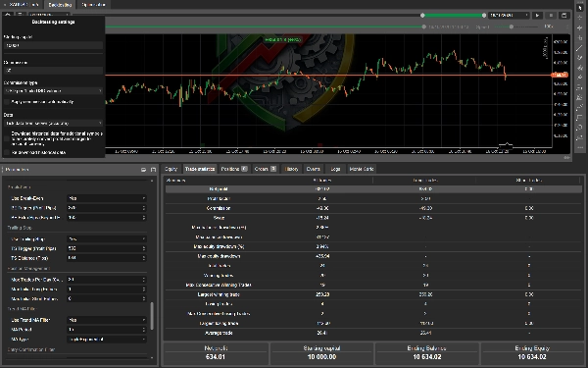588x368 pixels.
Task: Switch to the History tab
Action: tap(291, 169)
